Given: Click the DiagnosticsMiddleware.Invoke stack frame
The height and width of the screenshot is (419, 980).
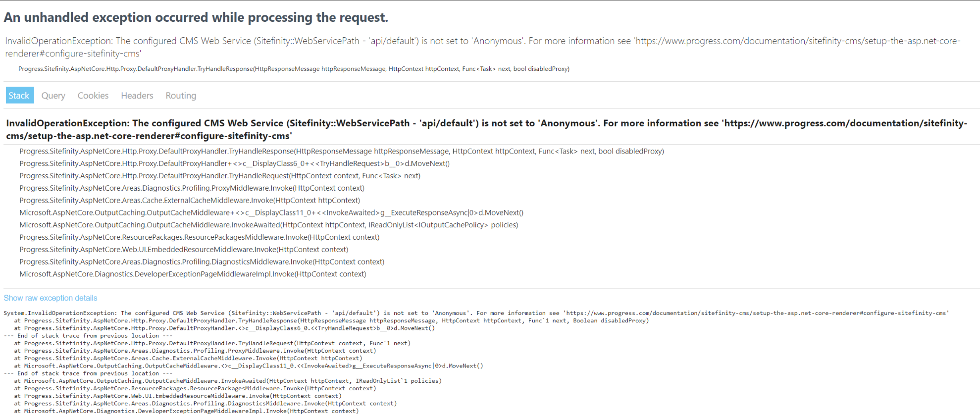Looking at the screenshot, I should tap(202, 262).
